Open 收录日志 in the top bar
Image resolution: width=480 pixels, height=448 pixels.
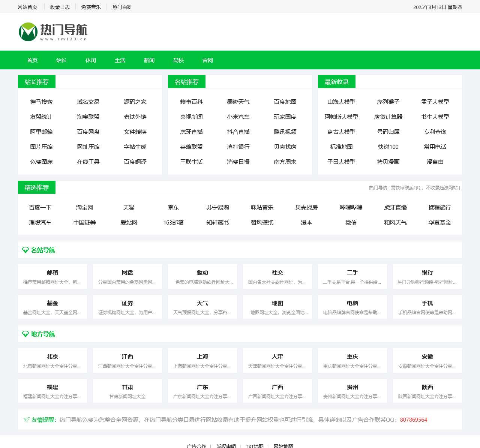[60, 7]
